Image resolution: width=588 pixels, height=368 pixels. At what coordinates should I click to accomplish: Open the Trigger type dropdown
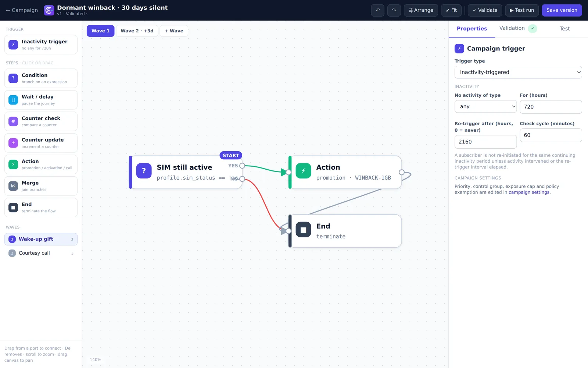[518, 72]
